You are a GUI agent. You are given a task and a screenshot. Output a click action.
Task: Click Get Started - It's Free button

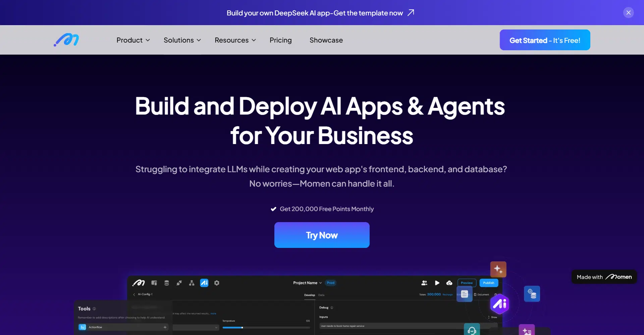click(545, 40)
